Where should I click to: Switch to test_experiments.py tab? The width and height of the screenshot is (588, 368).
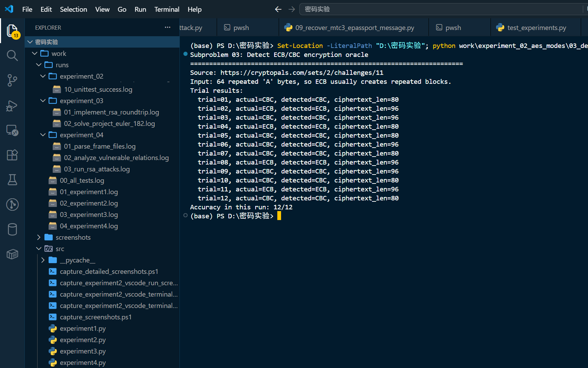[536, 28]
